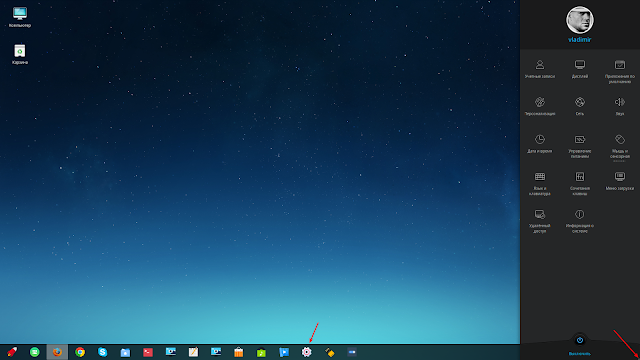Image resolution: width=640 pixels, height=360 pixels.
Task: Open Язык и клавиатура settings
Action: 540,184
